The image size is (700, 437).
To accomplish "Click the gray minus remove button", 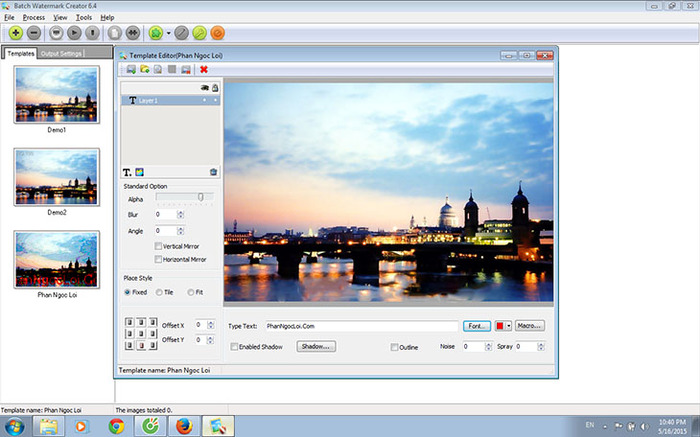I will tap(36, 32).
